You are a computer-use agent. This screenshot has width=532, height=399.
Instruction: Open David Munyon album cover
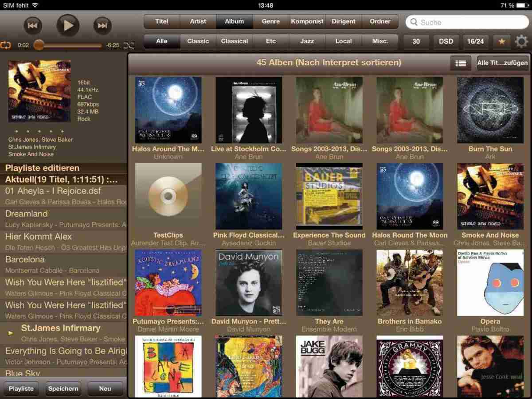[x=249, y=282]
